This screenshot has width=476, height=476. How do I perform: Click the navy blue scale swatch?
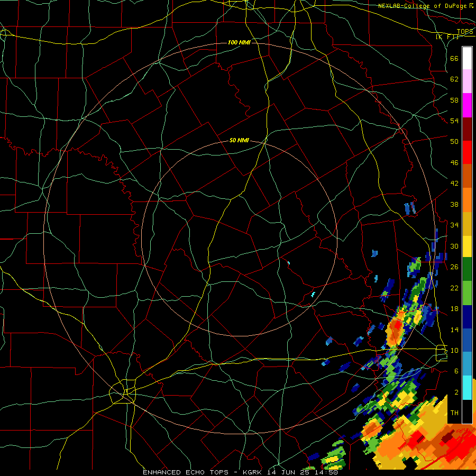click(x=467, y=317)
